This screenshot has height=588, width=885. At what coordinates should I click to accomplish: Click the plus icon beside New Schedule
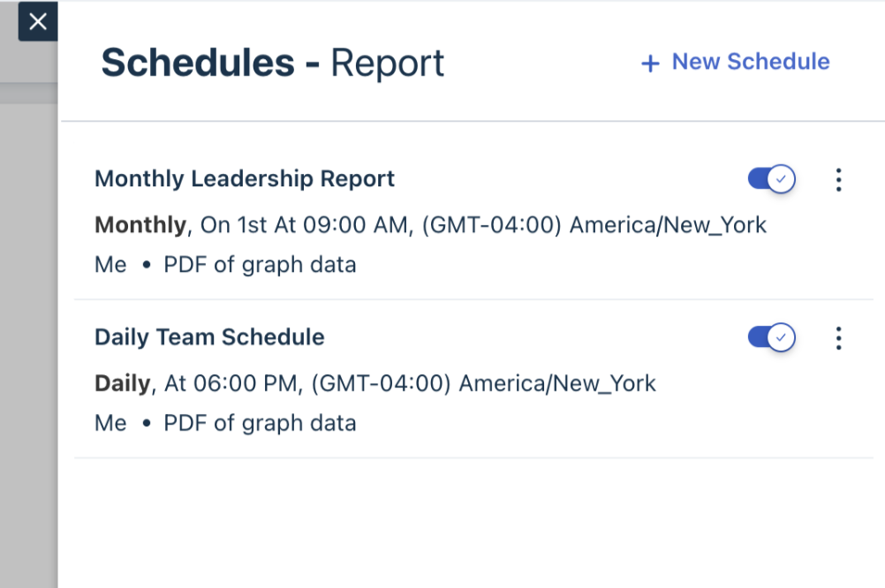[650, 64]
